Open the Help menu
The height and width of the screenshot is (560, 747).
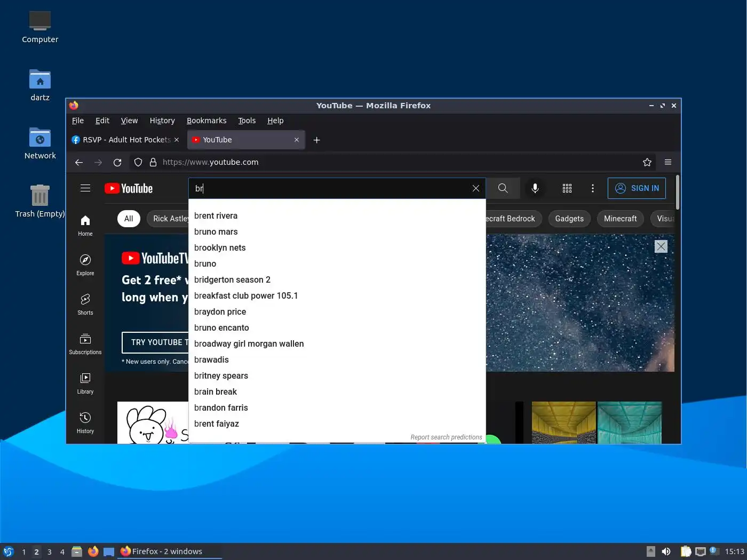(x=275, y=121)
